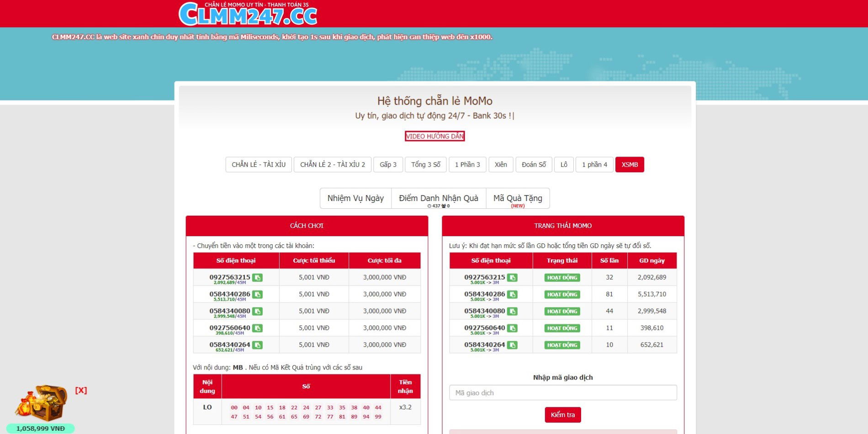
Task: Select GD ngày value 5,513,710
Action: click(652, 294)
